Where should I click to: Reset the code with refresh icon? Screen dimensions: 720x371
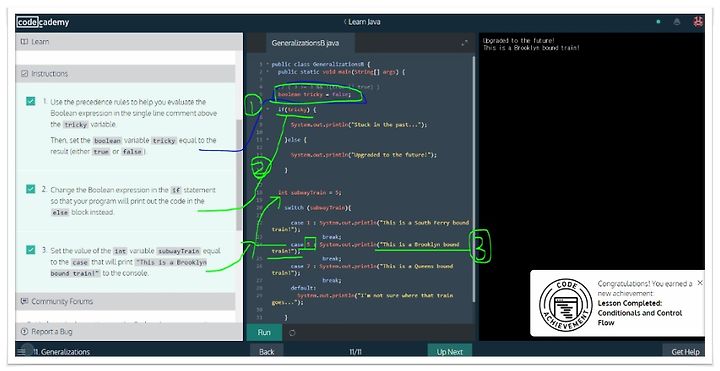point(292,333)
